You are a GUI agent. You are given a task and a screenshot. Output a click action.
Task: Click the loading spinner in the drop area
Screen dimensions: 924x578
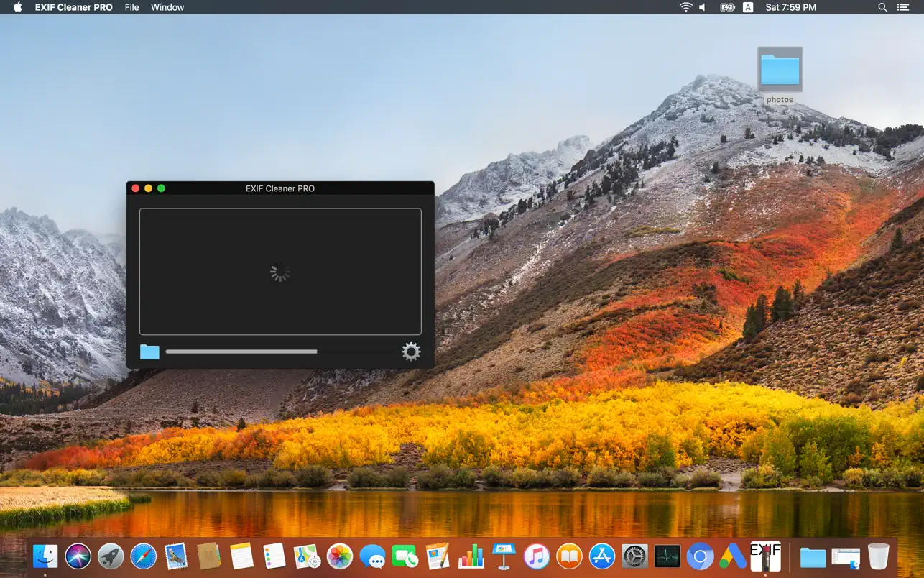pyautogui.click(x=280, y=272)
